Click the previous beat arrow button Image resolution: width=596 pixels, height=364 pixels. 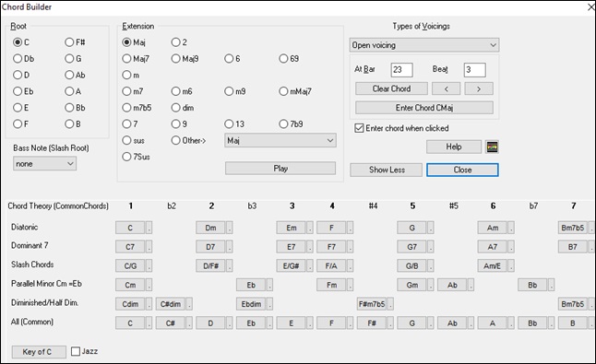[x=446, y=88]
